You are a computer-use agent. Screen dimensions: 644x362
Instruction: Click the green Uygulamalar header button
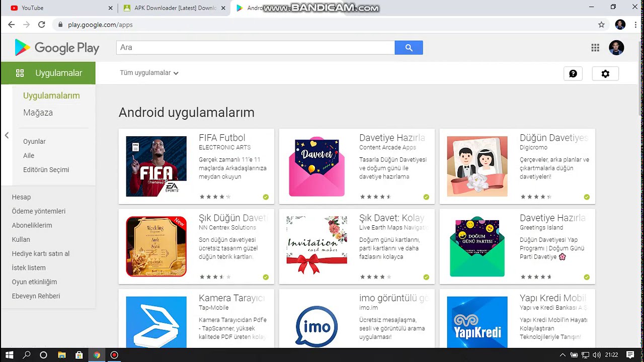click(x=48, y=73)
